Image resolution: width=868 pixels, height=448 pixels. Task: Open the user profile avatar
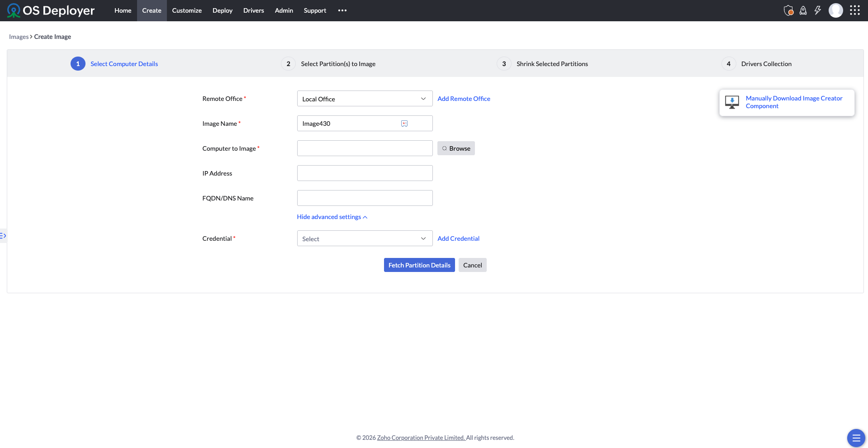835,10
